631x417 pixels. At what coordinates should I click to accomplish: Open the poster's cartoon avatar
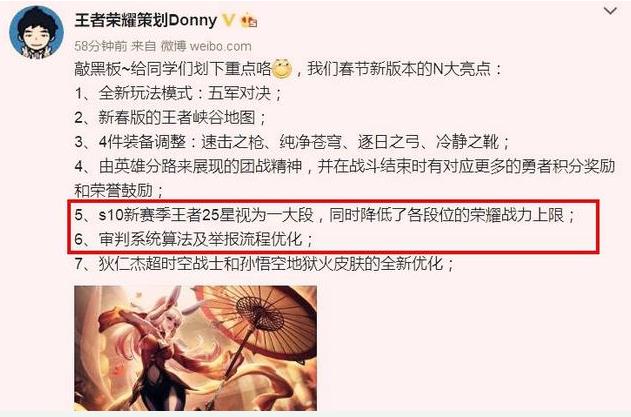(x=36, y=33)
